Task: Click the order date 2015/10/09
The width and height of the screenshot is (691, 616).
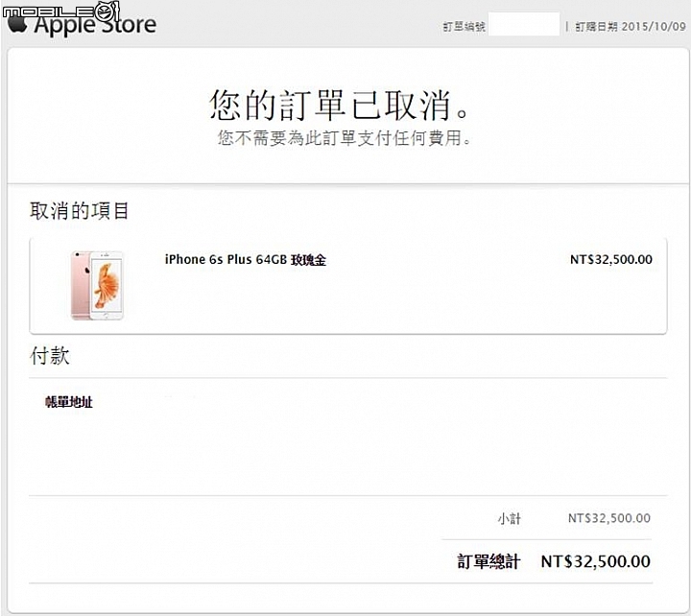Action: pos(654,27)
